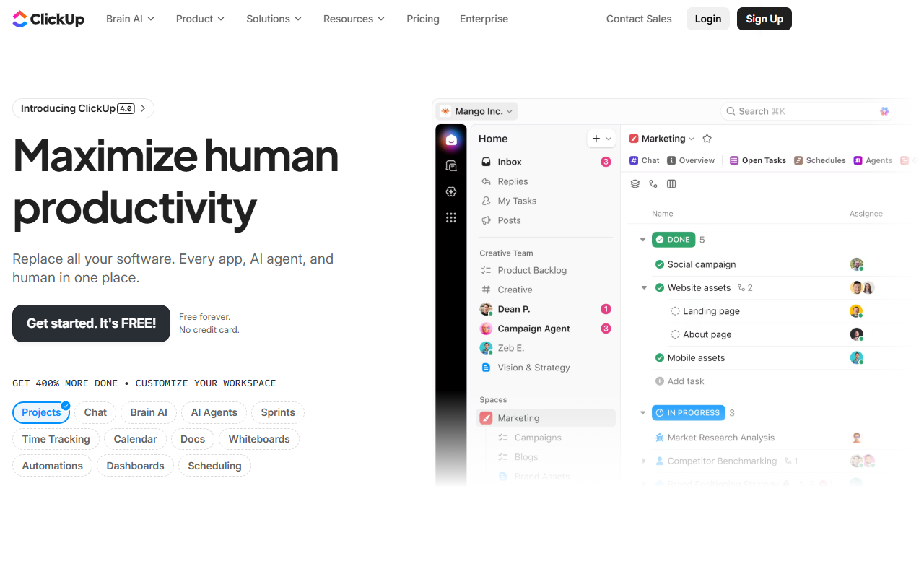Click the star icon beside Marketing title

(x=707, y=139)
